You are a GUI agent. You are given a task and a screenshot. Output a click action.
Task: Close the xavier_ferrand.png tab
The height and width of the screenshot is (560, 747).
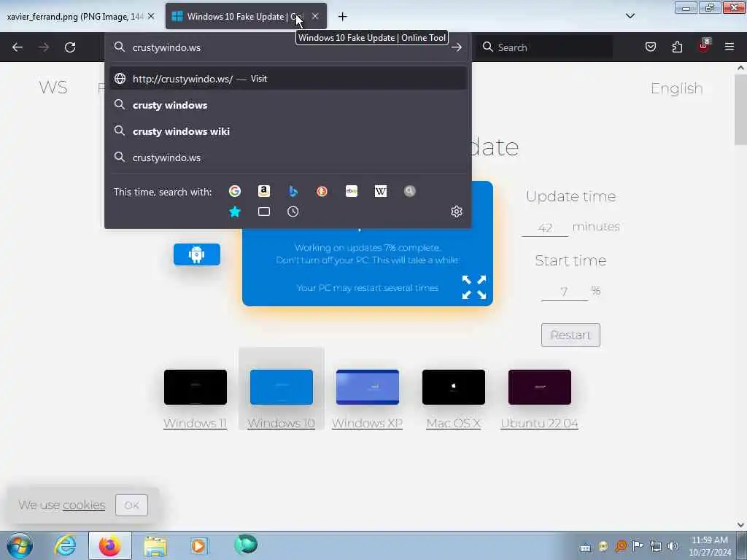pos(151,16)
